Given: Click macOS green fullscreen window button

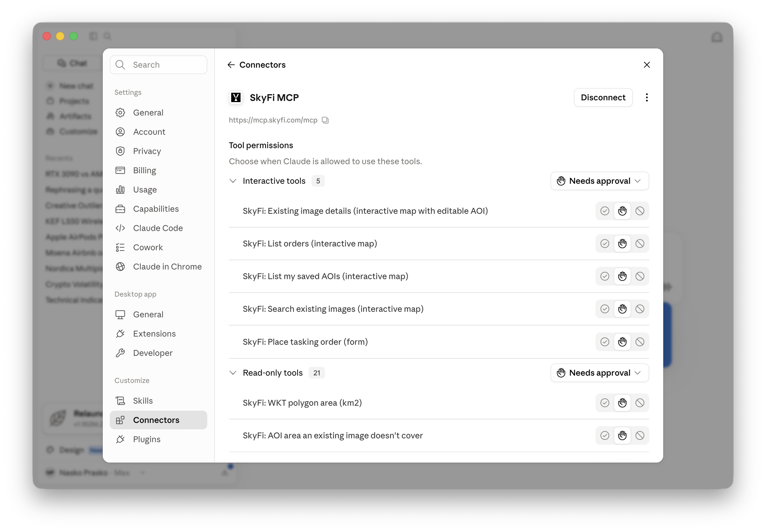Looking at the screenshot, I should click(73, 36).
